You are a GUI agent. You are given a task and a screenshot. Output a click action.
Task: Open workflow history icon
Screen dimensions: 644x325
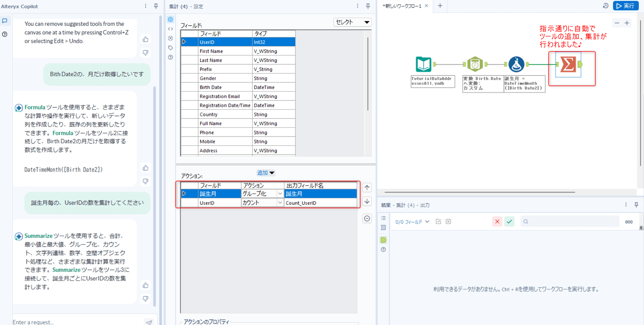[606, 6]
